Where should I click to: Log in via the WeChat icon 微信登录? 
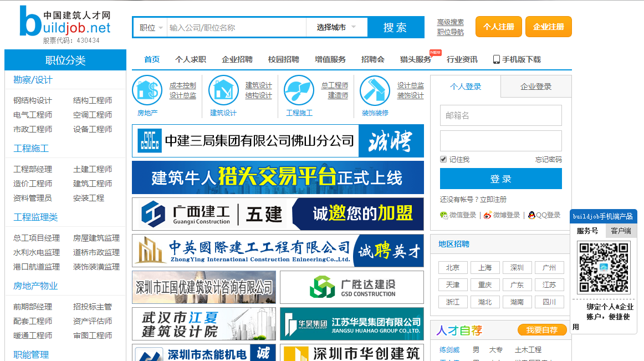(458, 215)
